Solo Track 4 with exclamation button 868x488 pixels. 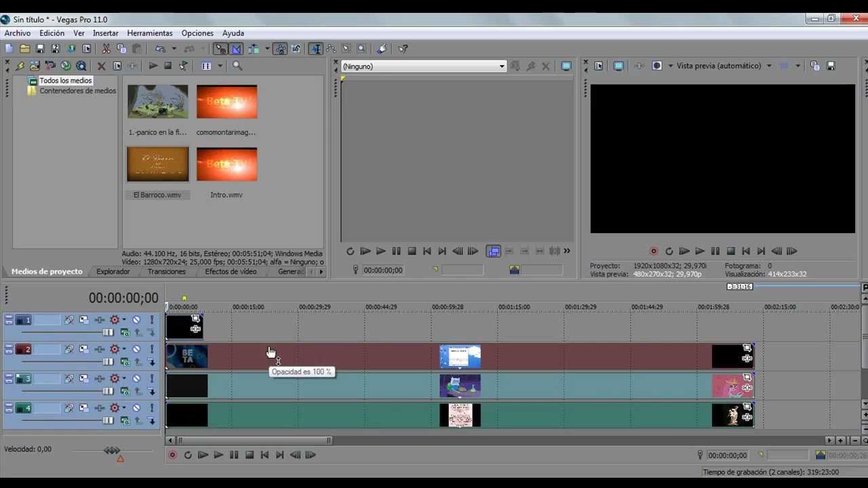[x=152, y=408]
